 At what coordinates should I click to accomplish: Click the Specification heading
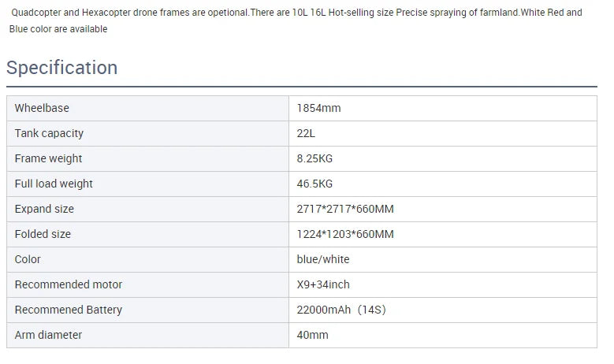[62, 68]
